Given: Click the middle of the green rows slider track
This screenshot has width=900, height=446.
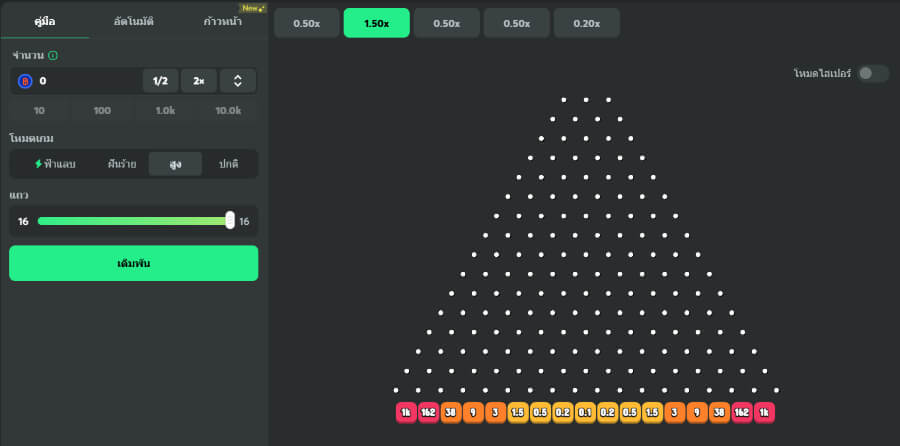Looking at the screenshot, I should [134, 221].
